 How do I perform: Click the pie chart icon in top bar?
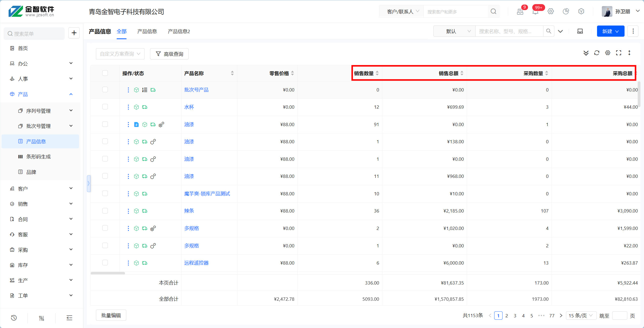566,11
